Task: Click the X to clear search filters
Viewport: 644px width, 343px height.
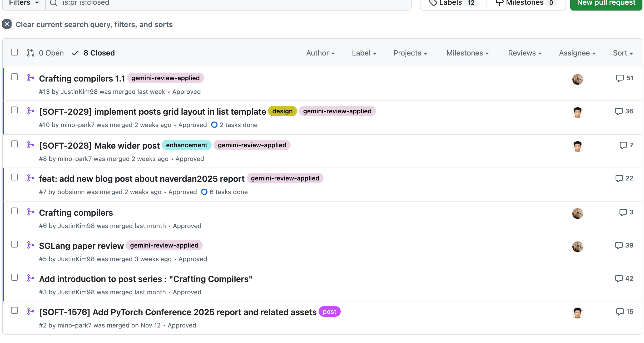Action: (7, 24)
